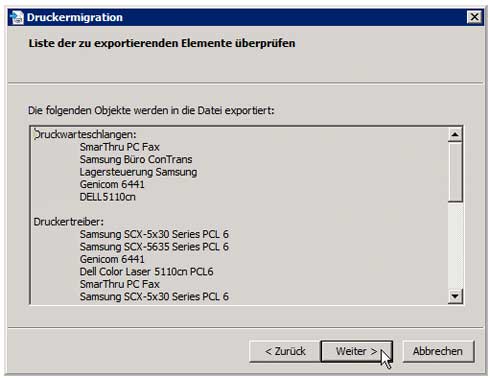
Task: Click the Lagersteuerung Samsung entry
Action: 138,172
